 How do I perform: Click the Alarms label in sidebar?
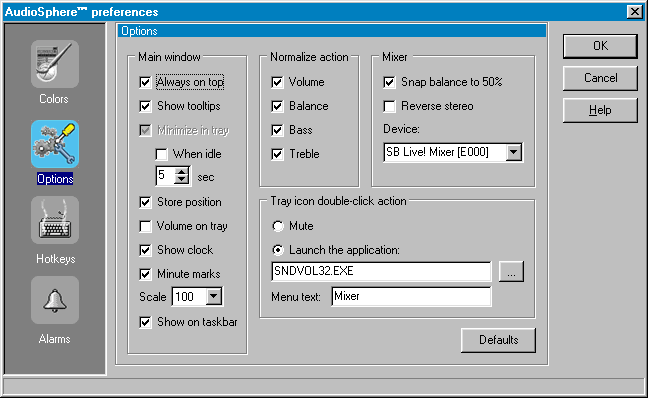(x=55, y=339)
